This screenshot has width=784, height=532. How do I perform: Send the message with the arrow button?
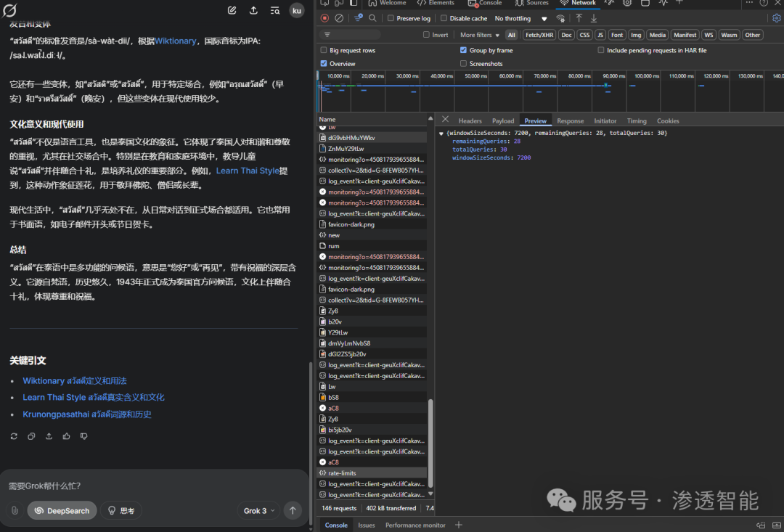click(293, 510)
